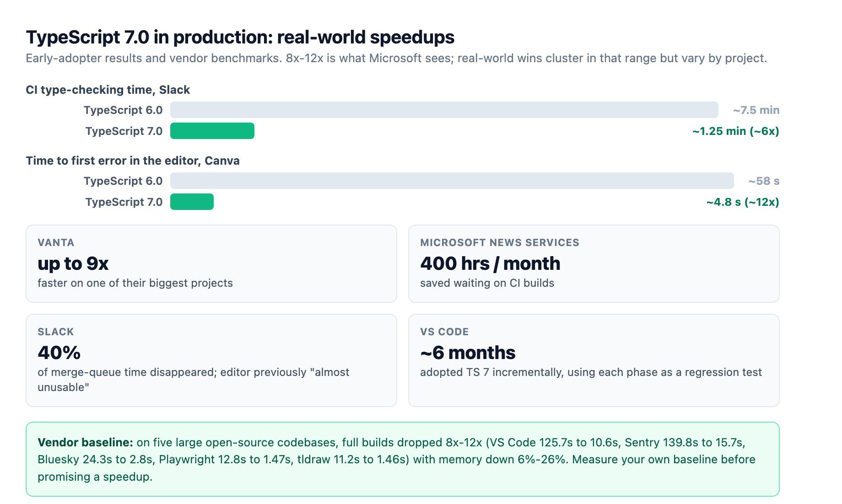Image resolution: width=842 pixels, height=504 pixels.
Task: Click the '~58 s' value
Action: point(764,181)
